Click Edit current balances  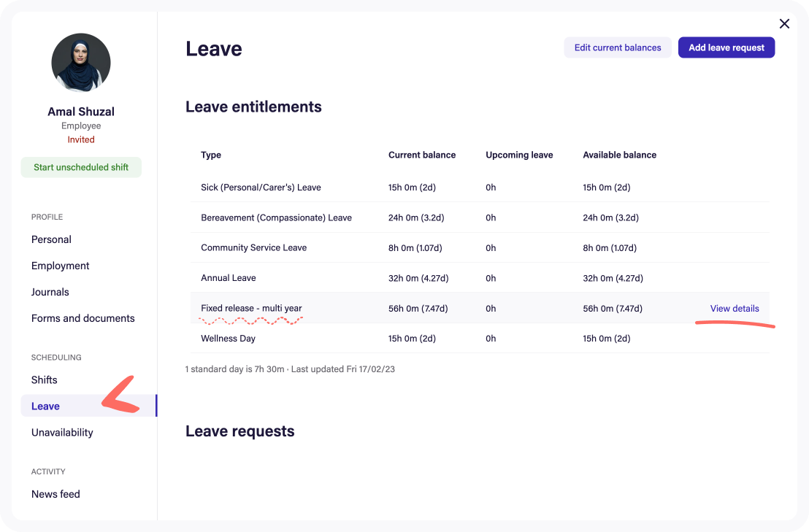[x=618, y=47]
